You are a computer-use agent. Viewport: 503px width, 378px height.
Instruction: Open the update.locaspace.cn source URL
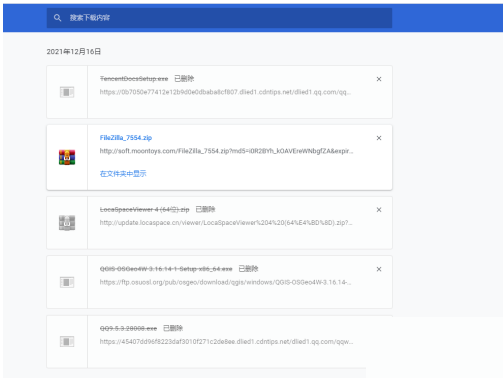coord(226,223)
